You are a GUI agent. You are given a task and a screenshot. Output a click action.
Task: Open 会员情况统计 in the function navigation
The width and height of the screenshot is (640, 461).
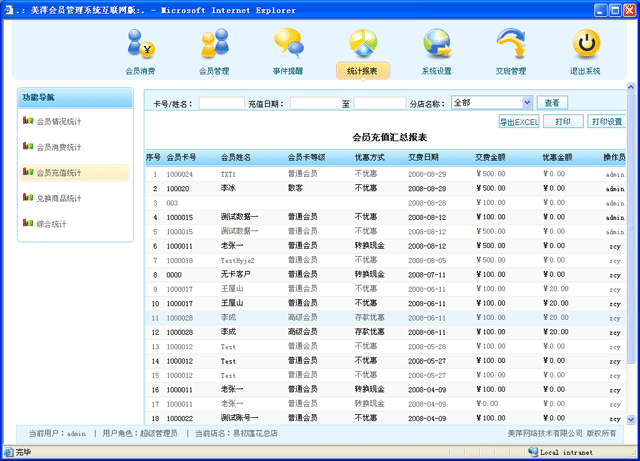pos(59,121)
